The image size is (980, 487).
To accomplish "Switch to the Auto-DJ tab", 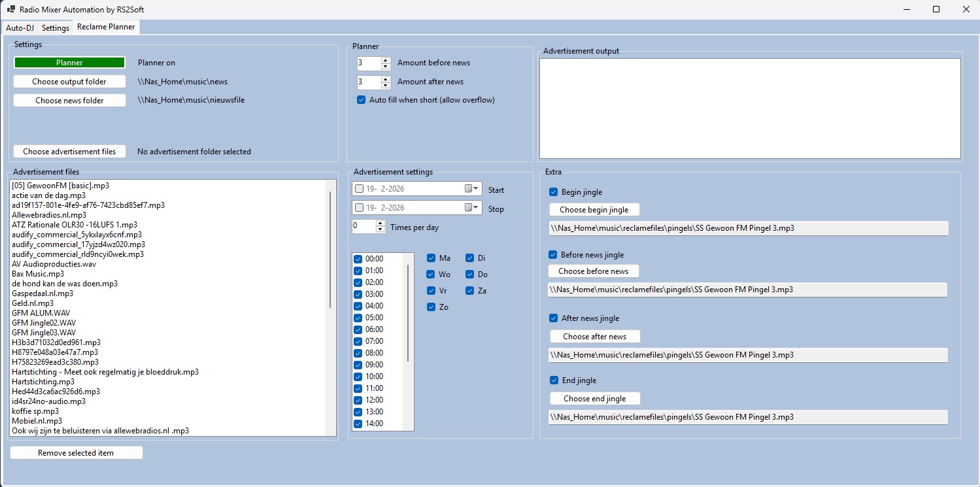I will pyautogui.click(x=19, y=27).
